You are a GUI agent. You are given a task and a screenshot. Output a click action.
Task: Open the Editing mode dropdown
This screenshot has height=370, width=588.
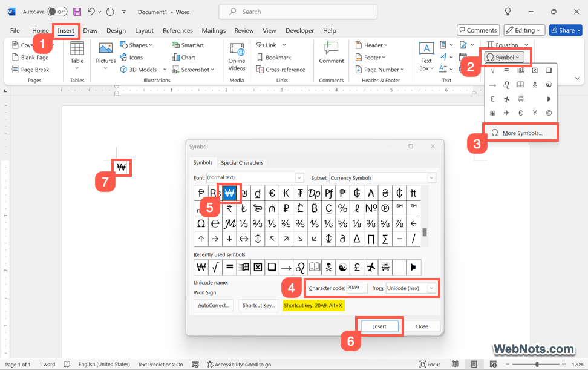coord(524,30)
